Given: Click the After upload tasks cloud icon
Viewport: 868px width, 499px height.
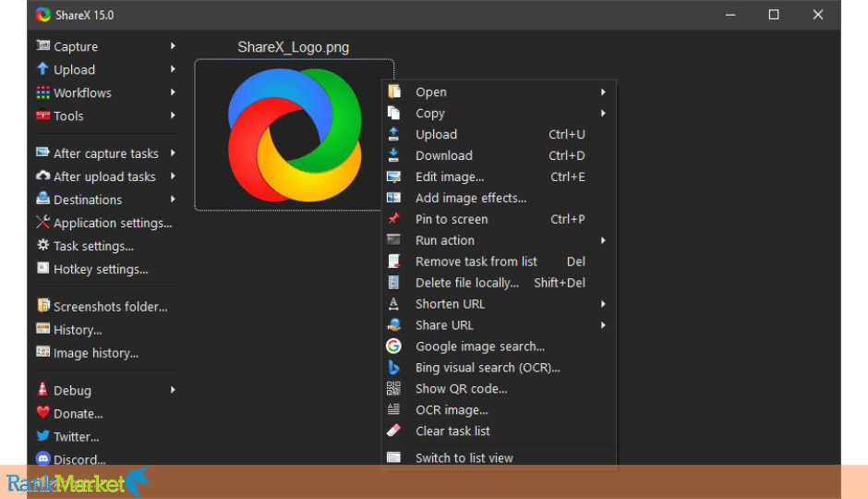Looking at the screenshot, I should 42,176.
